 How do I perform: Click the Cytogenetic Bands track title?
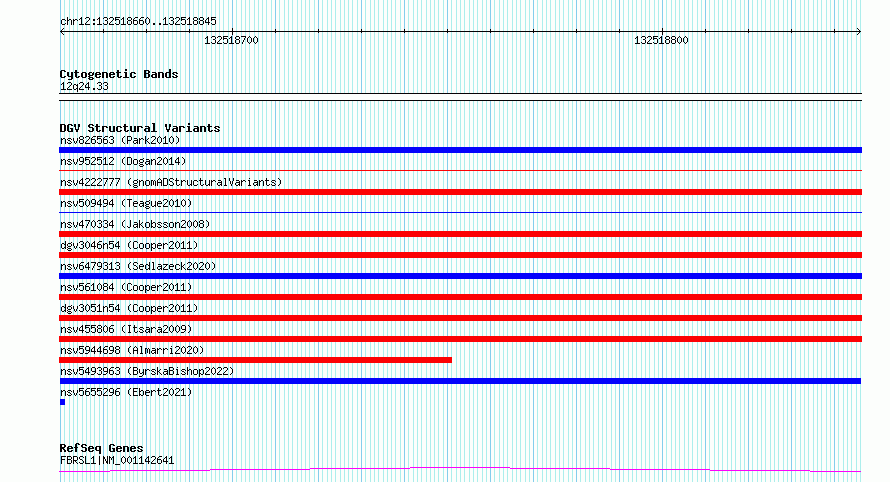[119, 74]
